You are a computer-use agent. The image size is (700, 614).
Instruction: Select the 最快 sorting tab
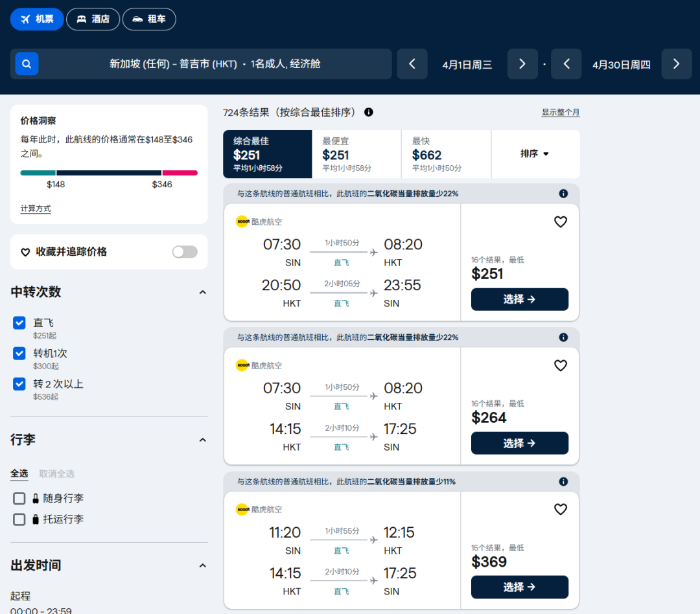pyautogui.click(x=446, y=154)
